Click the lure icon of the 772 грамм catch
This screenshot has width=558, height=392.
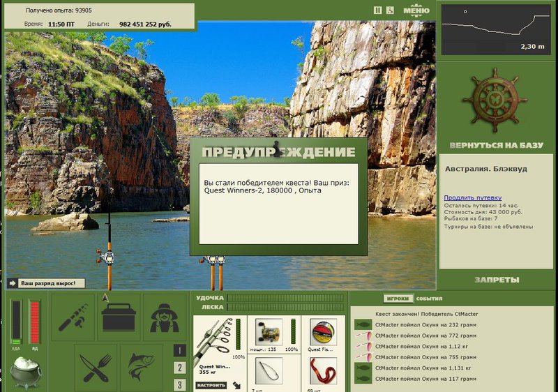[x=363, y=336]
